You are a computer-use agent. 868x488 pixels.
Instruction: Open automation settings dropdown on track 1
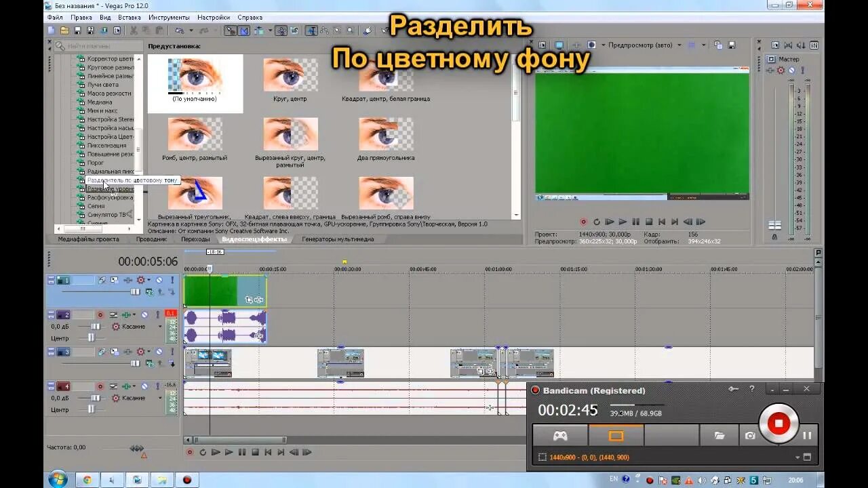coord(149,280)
